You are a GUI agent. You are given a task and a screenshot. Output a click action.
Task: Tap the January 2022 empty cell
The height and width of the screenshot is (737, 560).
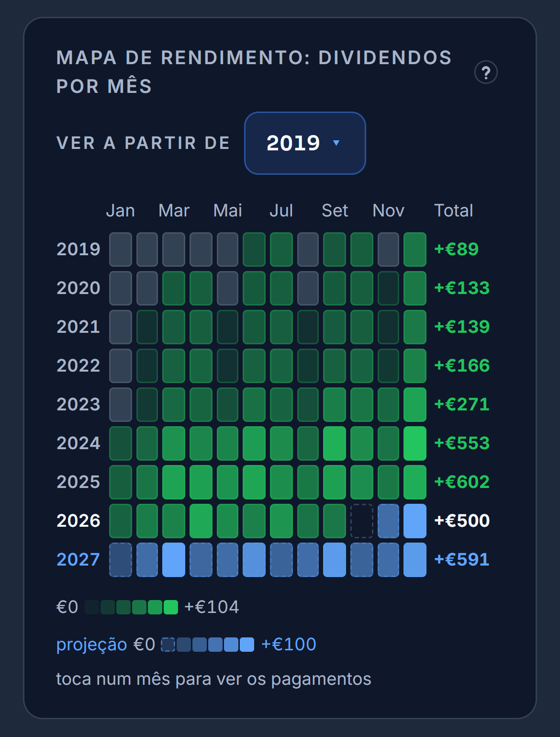[x=121, y=366]
